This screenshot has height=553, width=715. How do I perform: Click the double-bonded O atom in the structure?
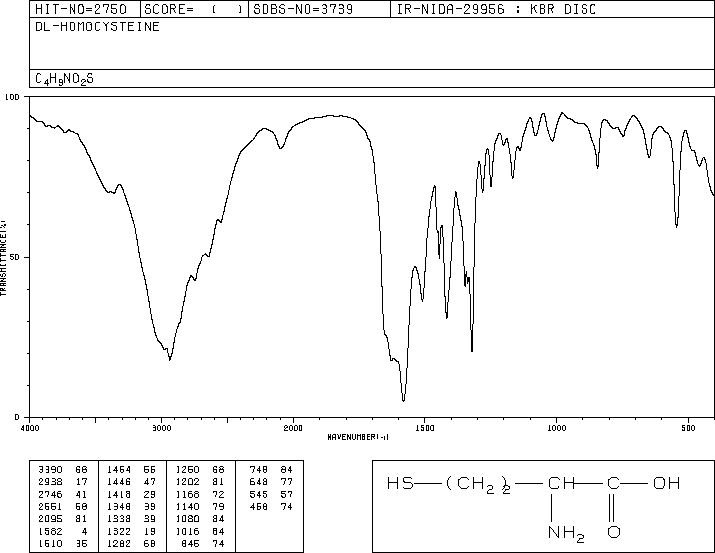[x=614, y=532]
